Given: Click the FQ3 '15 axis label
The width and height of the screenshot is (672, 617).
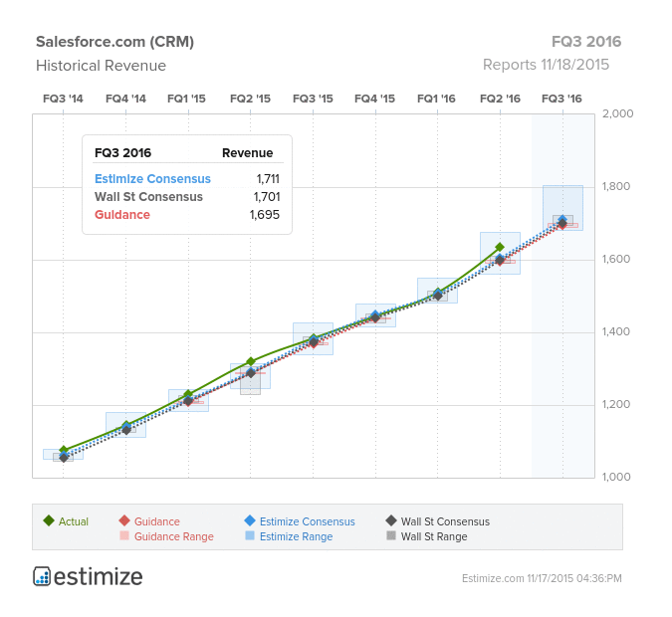Looking at the screenshot, I should pyautogui.click(x=313, y=99).
